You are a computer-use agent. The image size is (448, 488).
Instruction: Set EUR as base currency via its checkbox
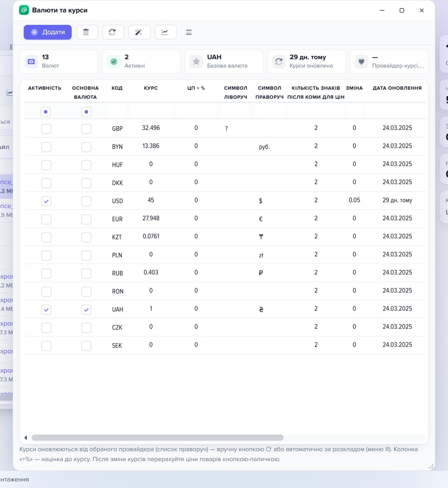click(86, 219)
